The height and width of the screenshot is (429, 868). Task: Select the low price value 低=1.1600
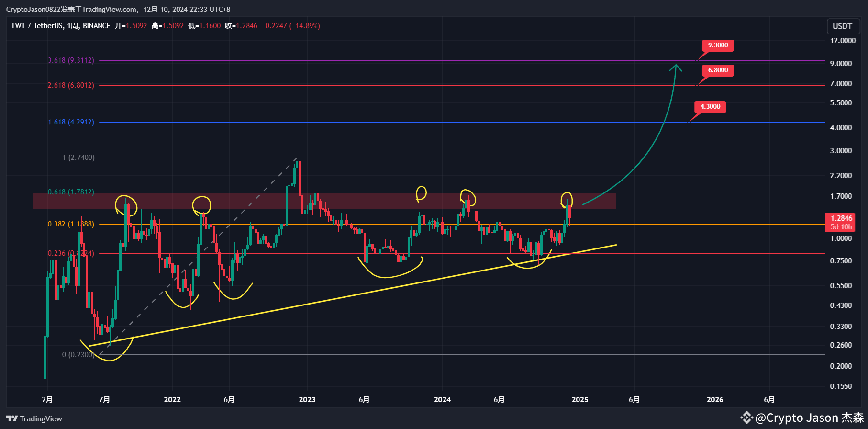pos(204,26)
